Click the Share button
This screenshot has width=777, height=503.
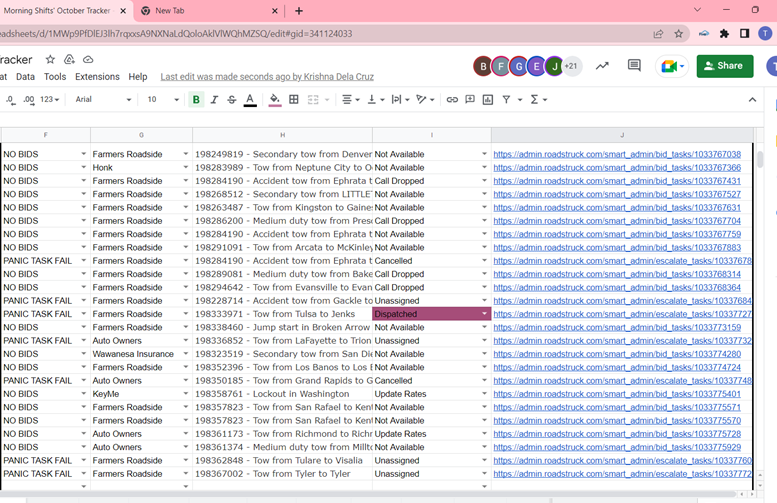[724, 66]
